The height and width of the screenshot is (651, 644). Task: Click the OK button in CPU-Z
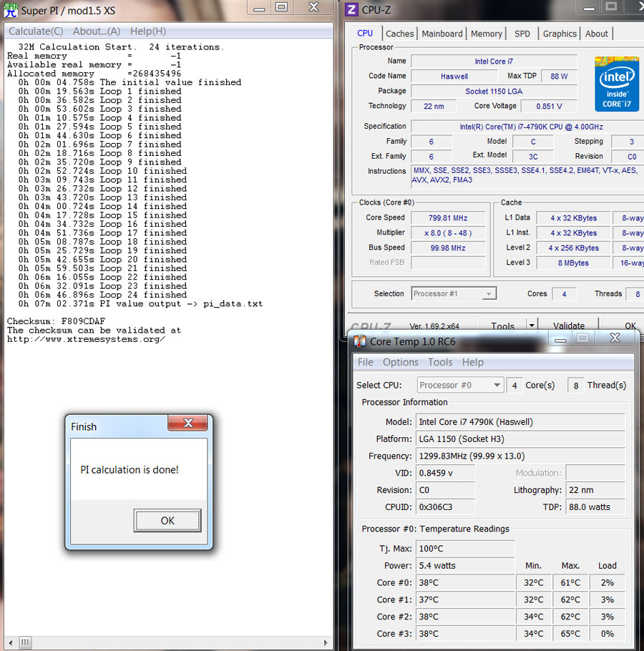629,325
